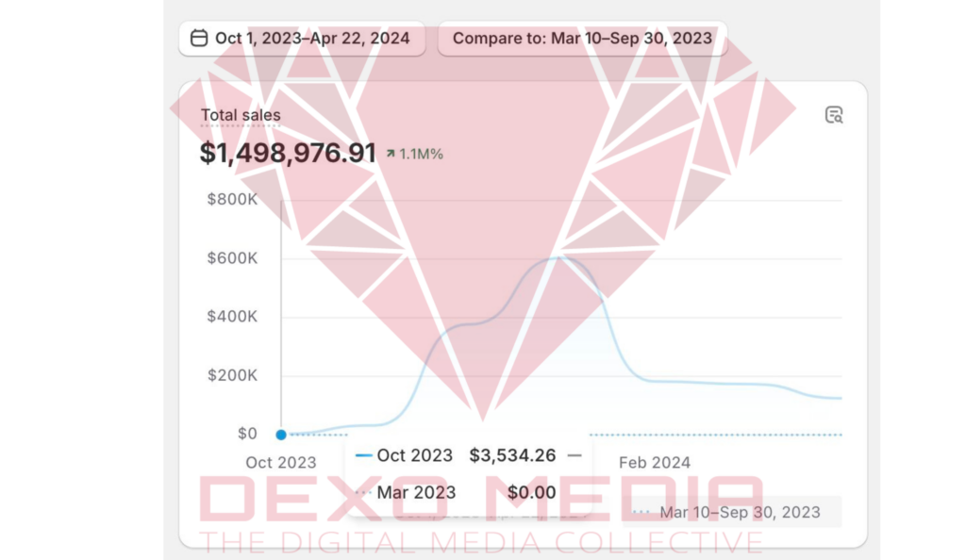Image resolution: width=966 pixels, height=560 pixels.
Task: Click the blue line marker beside Oct 2023 tooltip
Action: coord(364,455)
